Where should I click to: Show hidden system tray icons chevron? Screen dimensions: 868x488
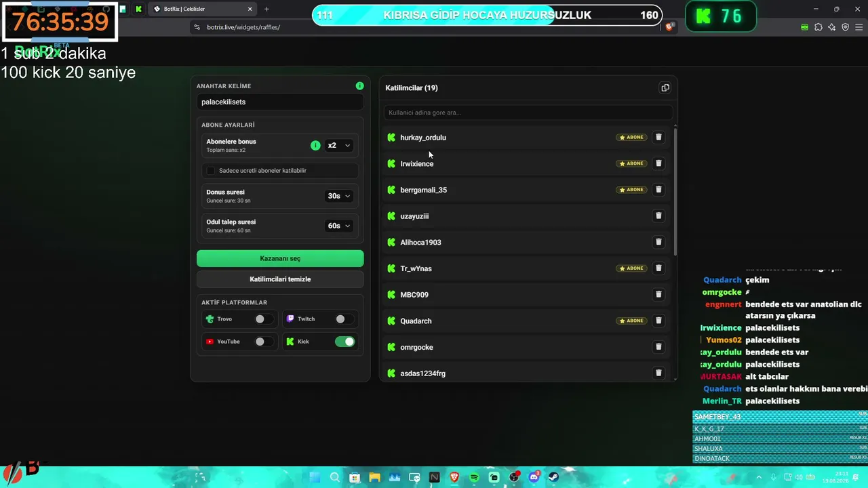click(758, 477)
